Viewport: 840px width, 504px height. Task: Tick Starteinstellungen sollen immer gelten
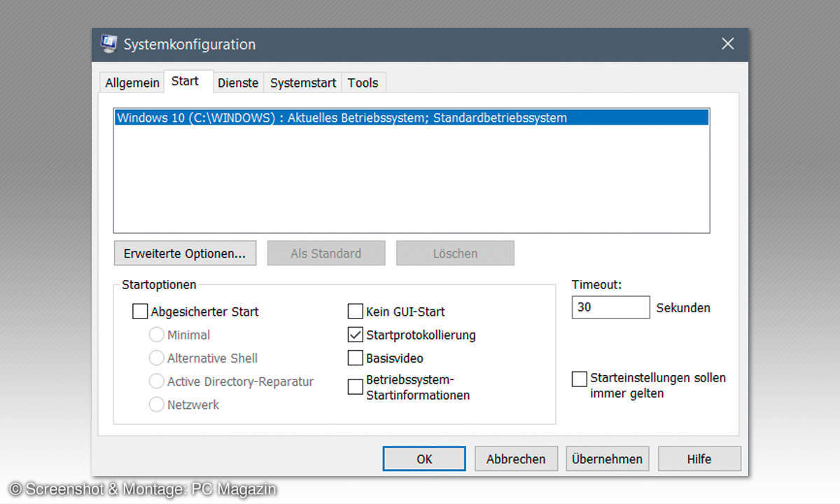pyautogui.click(x=580, y=379)
